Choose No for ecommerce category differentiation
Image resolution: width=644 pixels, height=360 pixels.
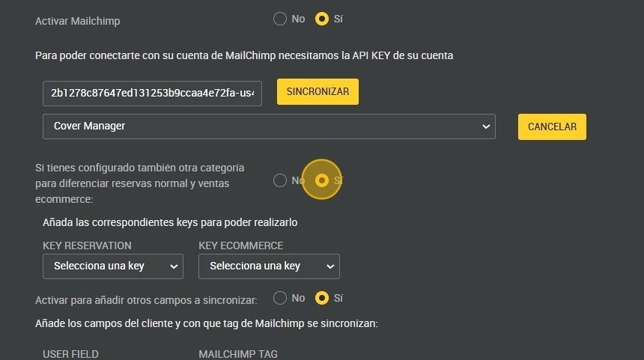coord(280,180)
